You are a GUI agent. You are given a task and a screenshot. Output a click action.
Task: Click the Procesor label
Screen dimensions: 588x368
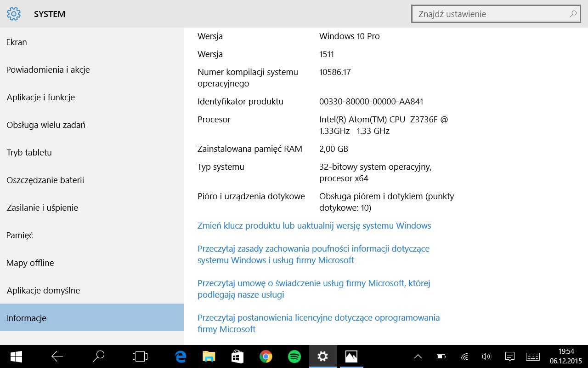tap(214, 120)
